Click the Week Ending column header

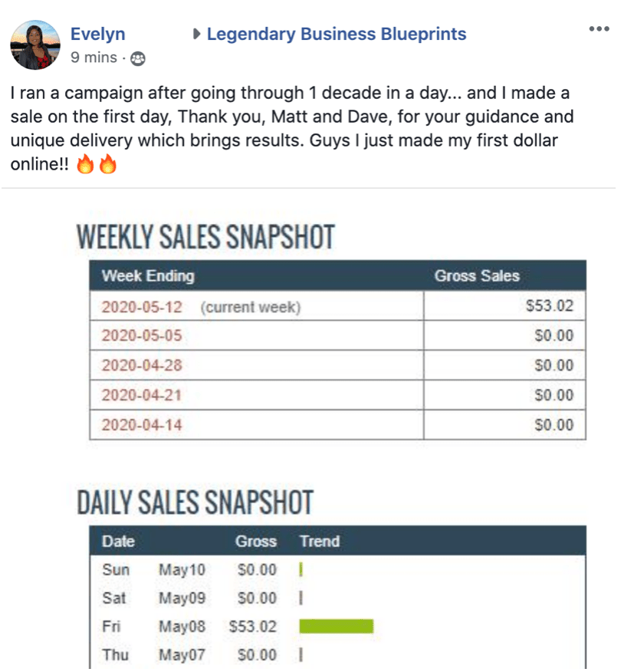click(x=148, y=275)
